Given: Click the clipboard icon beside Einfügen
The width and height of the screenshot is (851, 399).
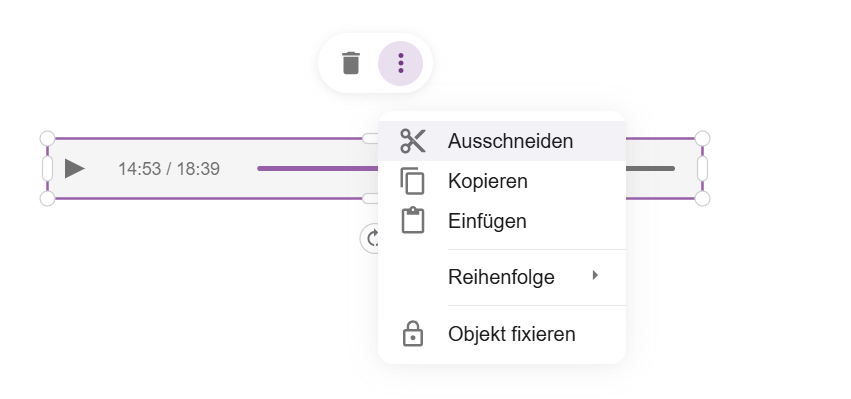Looking at the screenshot, I should [413, 220].
